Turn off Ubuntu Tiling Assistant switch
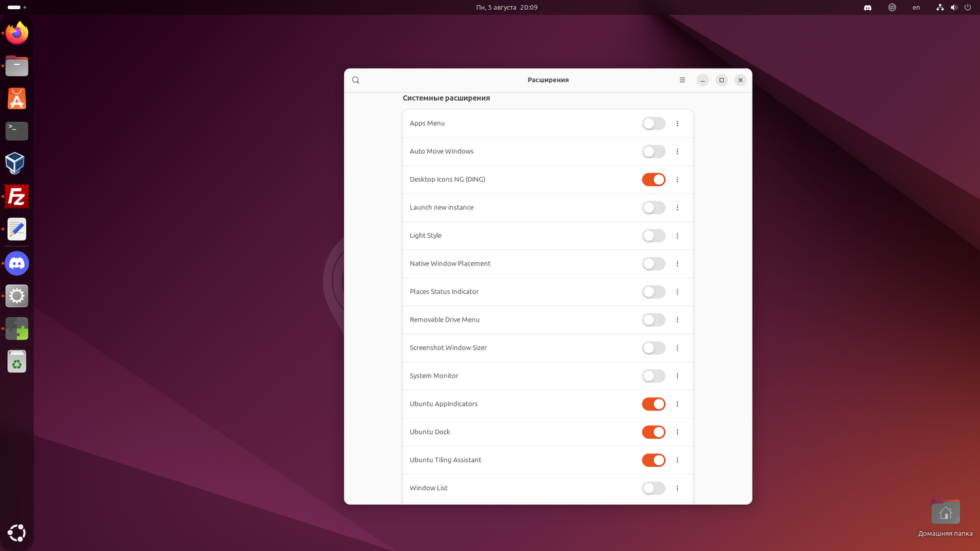This screenshot has height=551, width=980. (x=653, y=460)
